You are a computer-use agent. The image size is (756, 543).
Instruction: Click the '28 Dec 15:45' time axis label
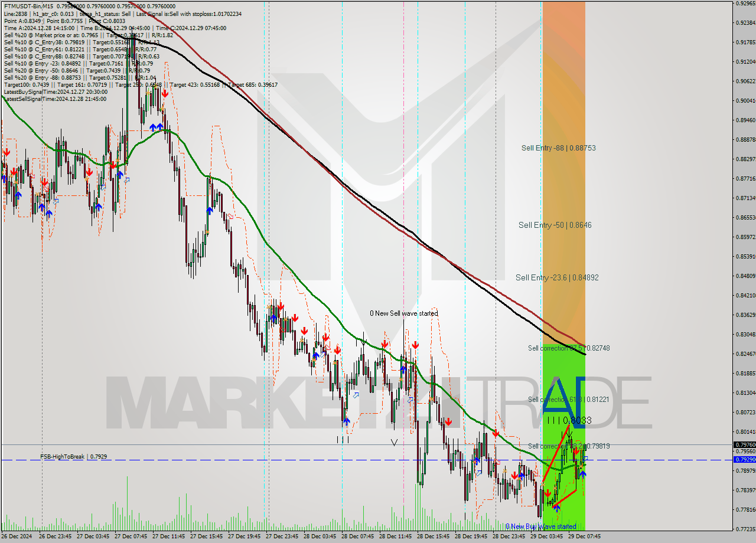click(x=434, y=537)
